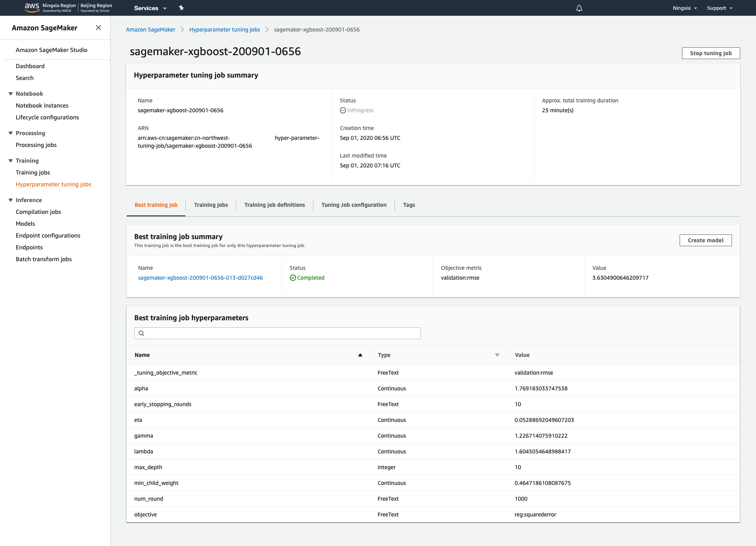756x546 pixels.
Task: Select the objective value reg:squarederror
Action: (535, 514)
